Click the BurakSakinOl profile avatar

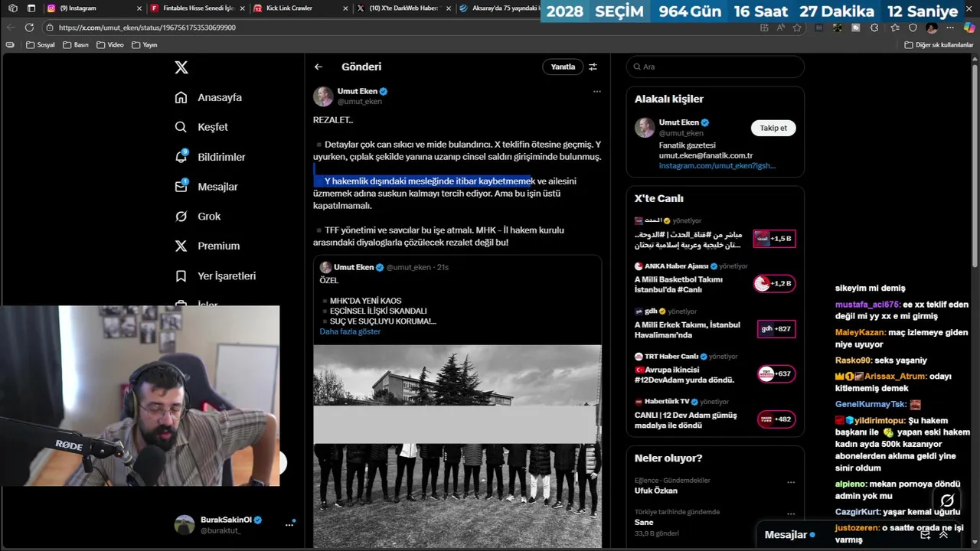[x=185, y=525]
